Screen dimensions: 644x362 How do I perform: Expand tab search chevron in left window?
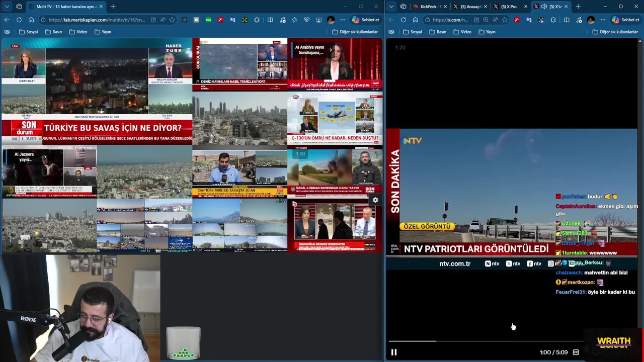pos(7,7)
